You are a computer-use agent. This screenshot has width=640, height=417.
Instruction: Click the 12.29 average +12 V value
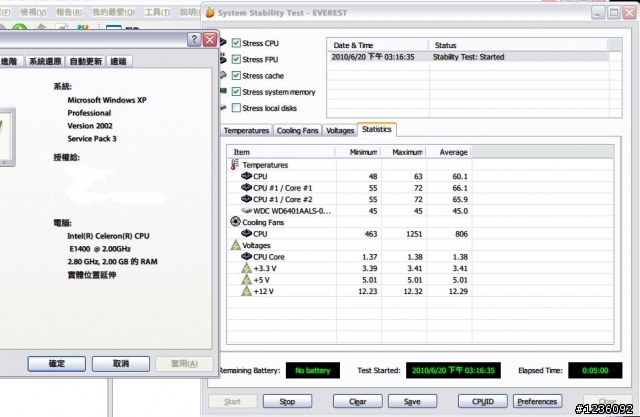[x=458, y=291]
